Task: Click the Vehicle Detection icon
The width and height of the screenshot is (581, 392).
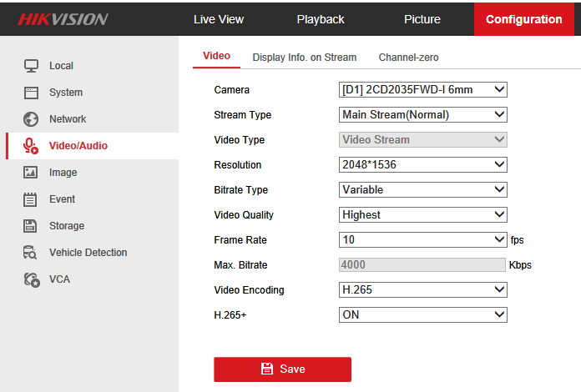Action: [31, 253]
